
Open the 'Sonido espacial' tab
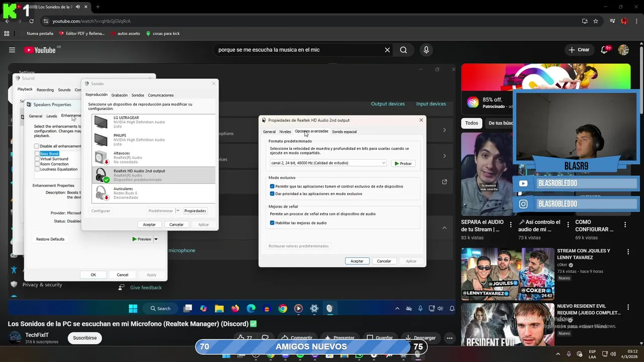click(344, 132)
